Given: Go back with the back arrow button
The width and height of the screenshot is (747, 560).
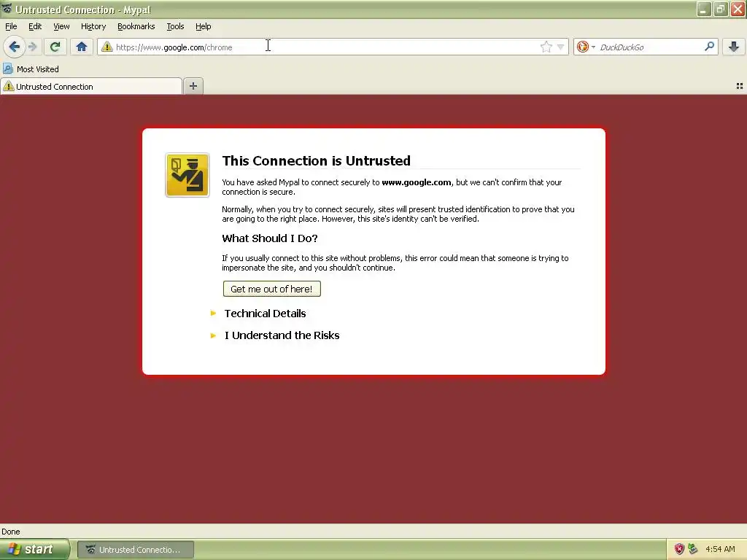Looking at the screenshot, I should 15,47.
